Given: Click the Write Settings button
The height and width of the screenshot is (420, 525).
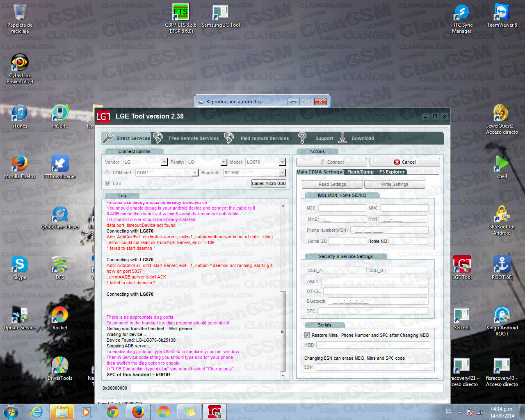Looking at the screenshot, I should click(x=395, y=184).
